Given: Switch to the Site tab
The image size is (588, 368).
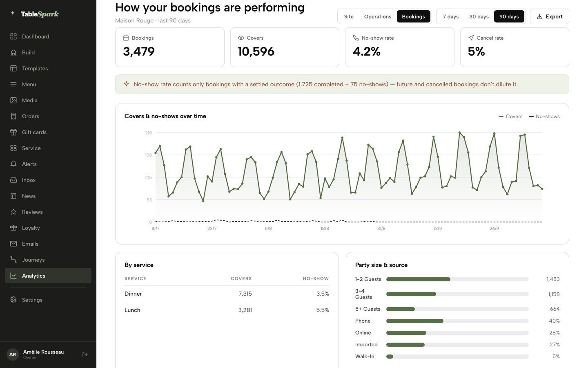Looking at the screenshot, I should click(349, 16).
